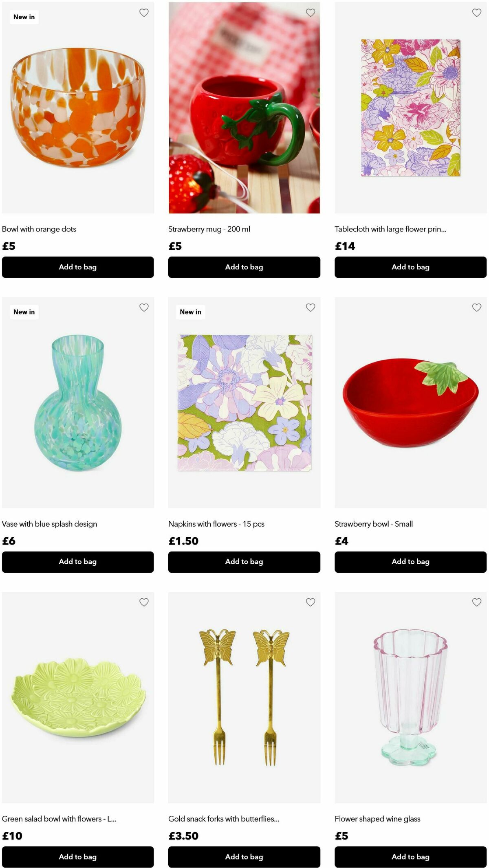This screenshot has width=489, height=868.
Task: Wishlist the Vase with blue splash design
Action: tap(144, 308)
